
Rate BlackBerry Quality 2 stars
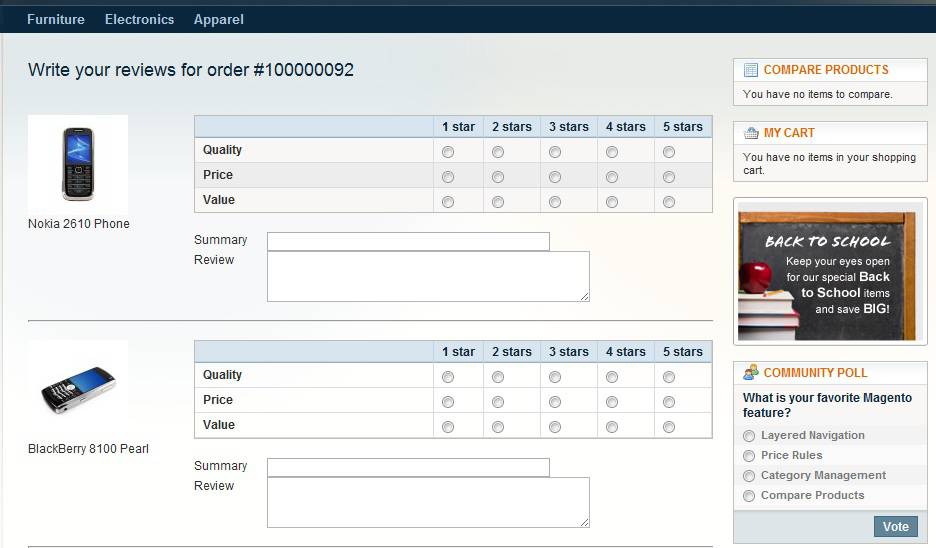point(498,377)
